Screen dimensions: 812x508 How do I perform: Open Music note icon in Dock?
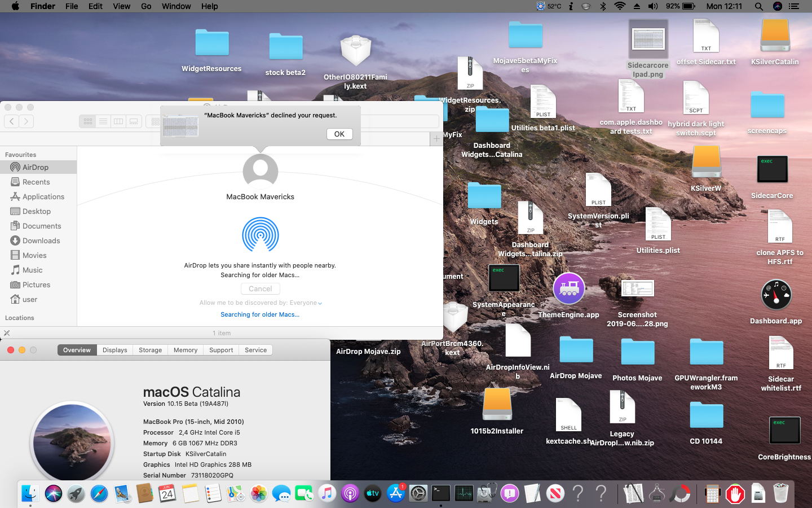point(327,493)
